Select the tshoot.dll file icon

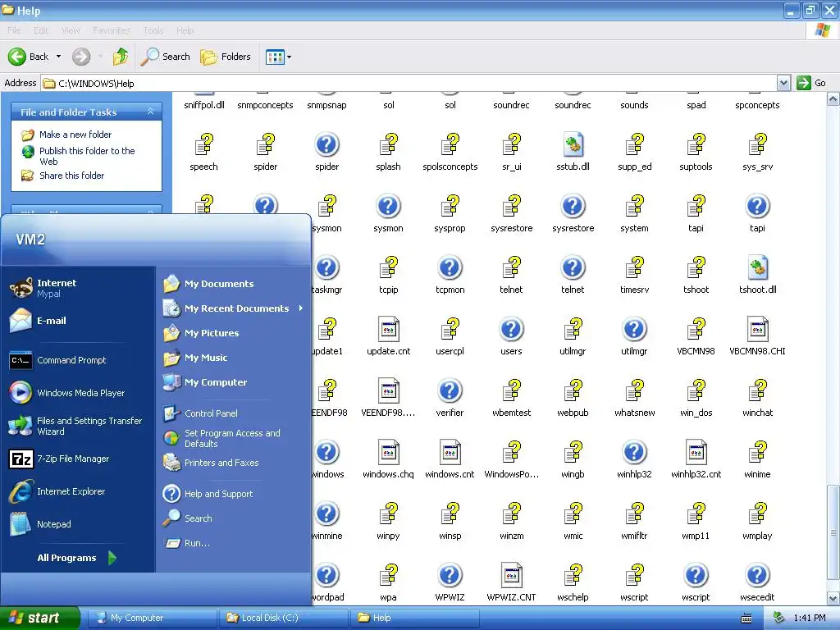[757, 267]
